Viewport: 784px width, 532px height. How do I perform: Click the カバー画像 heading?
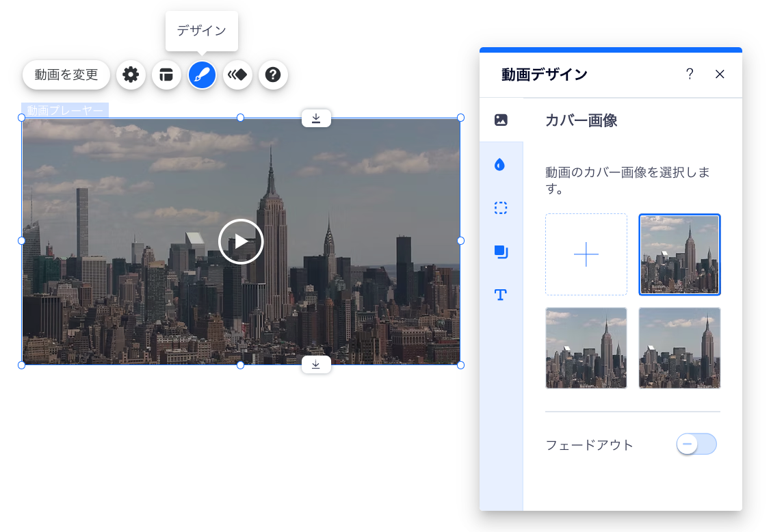click(x=581, y=120)
